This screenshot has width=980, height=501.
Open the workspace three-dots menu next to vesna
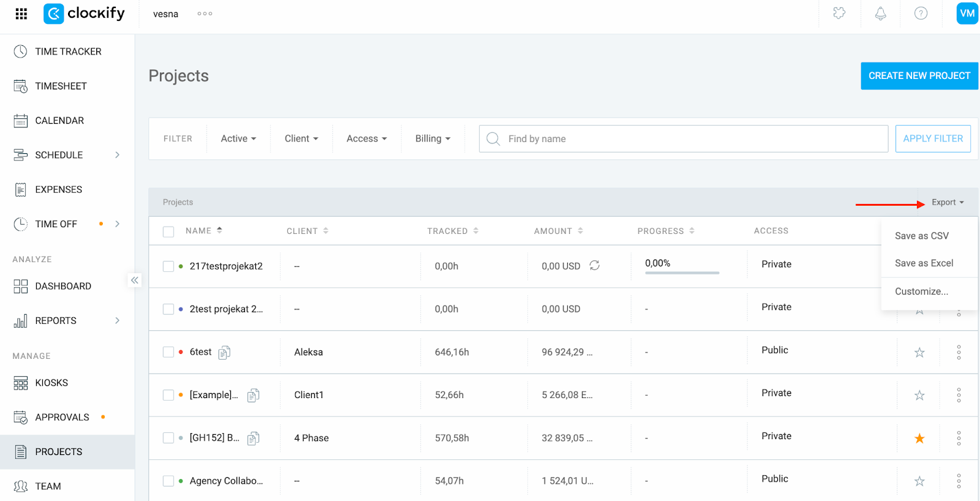205,13
